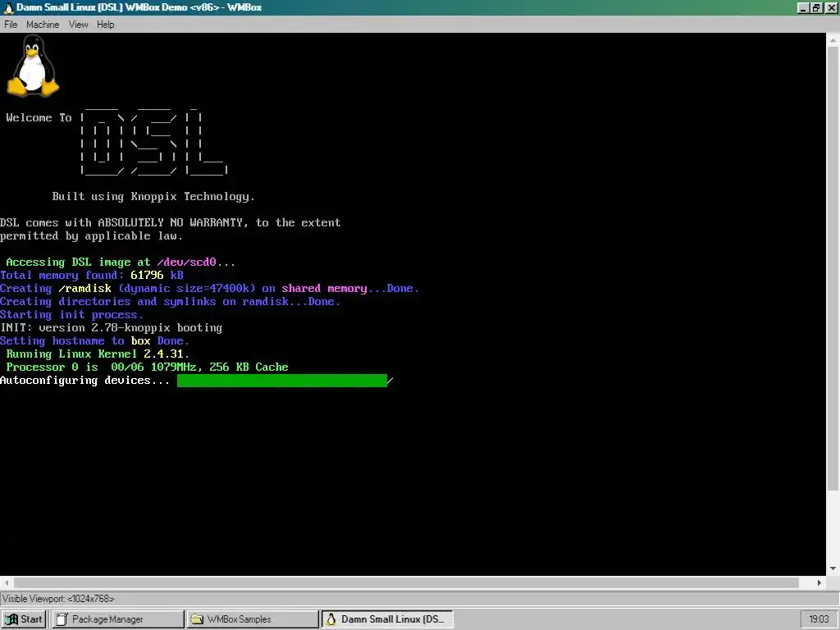Click the '/ramdisk' text in console
Image resolution: width=840 pixels, height=630 pixels.
(x=84, y=288)
